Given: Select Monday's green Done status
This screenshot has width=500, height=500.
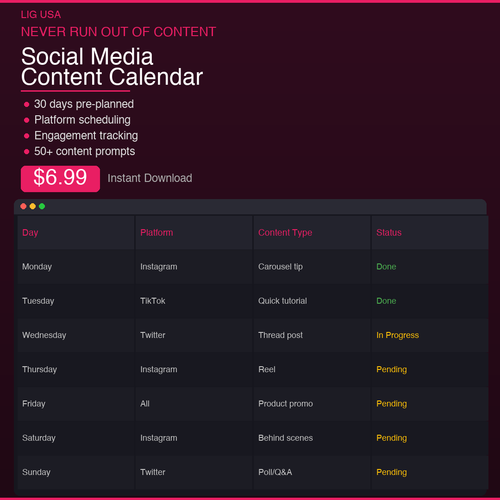Looking at the screenshot, I should point(386,267).
